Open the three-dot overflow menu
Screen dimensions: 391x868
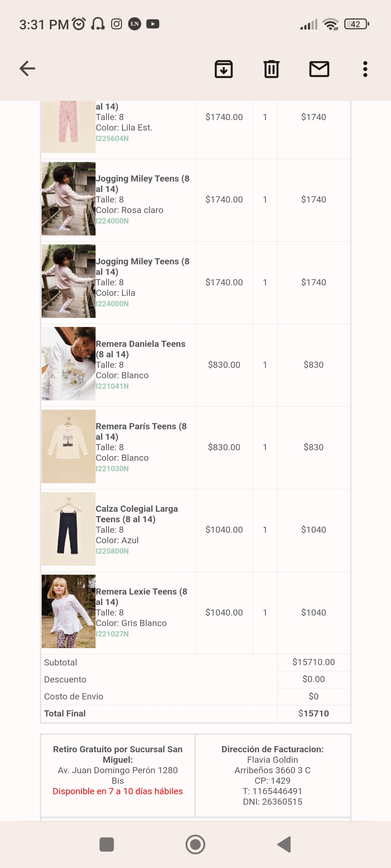coord(365,69)
